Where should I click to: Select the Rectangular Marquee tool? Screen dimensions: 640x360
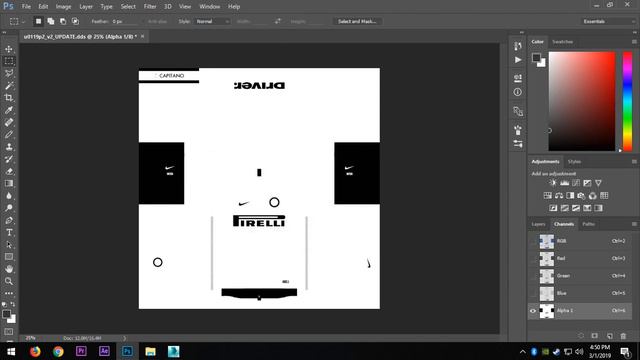(9, 61)
